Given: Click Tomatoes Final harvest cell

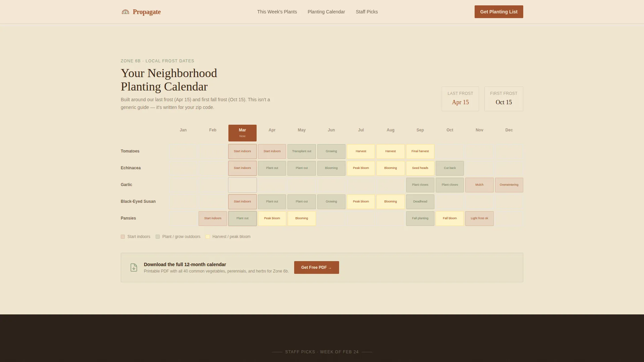Looking at the screenshot, I should 420,152.
